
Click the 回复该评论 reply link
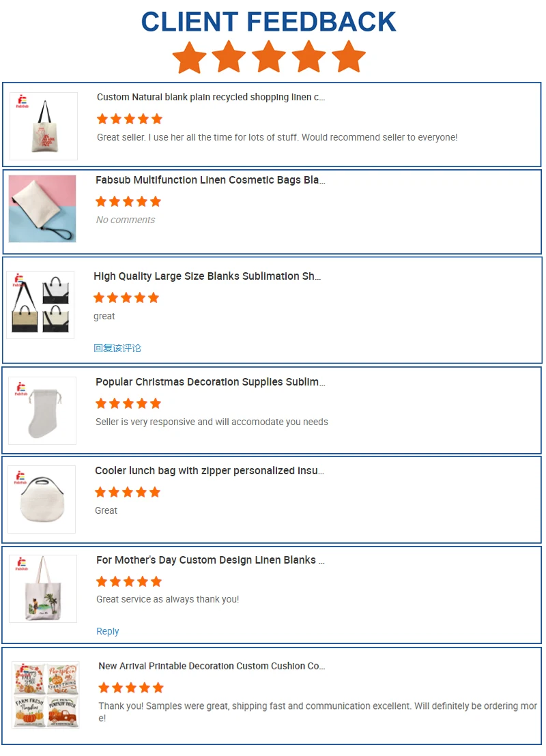tap(117, 348)
